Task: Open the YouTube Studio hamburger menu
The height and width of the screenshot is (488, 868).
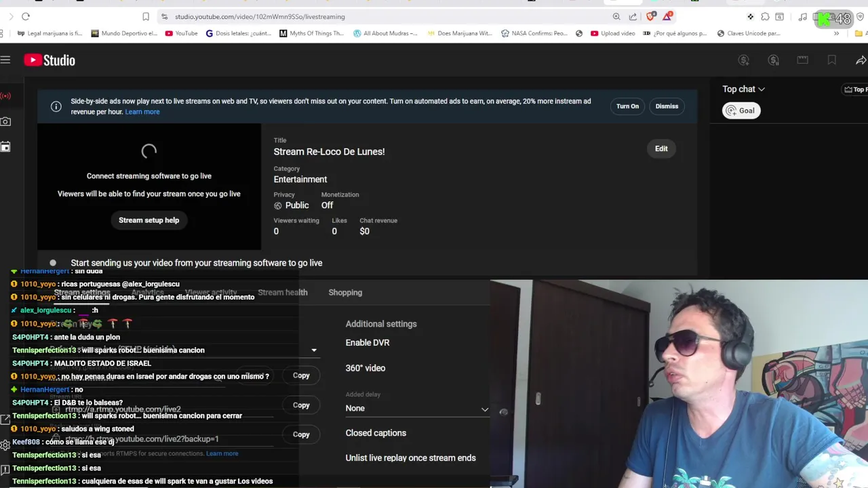Action: click(5, 60)
